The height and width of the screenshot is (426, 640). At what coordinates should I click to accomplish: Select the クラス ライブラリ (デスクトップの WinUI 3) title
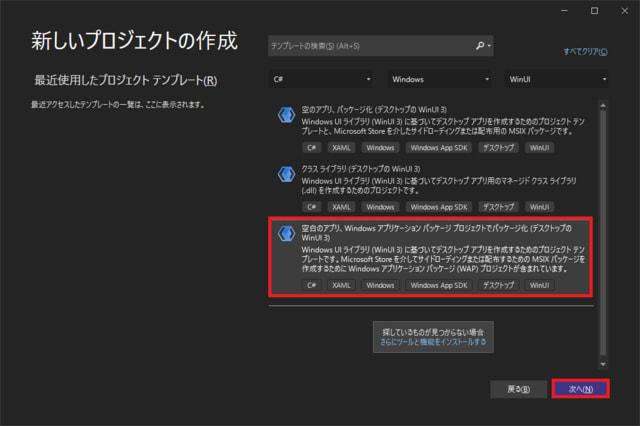tap(361, 169)
